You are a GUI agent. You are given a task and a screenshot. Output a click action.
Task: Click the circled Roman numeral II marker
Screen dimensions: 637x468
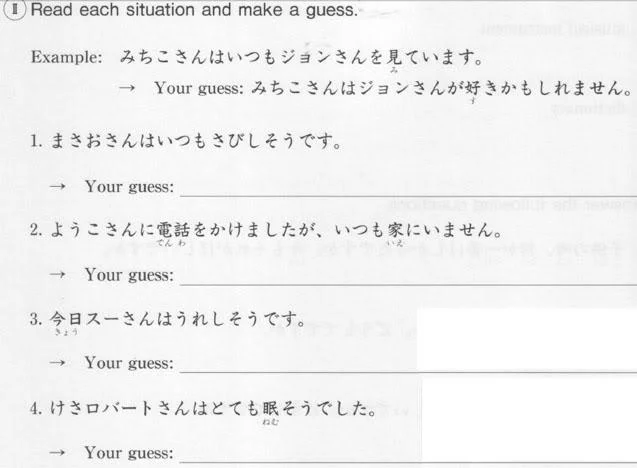[15, 10]
